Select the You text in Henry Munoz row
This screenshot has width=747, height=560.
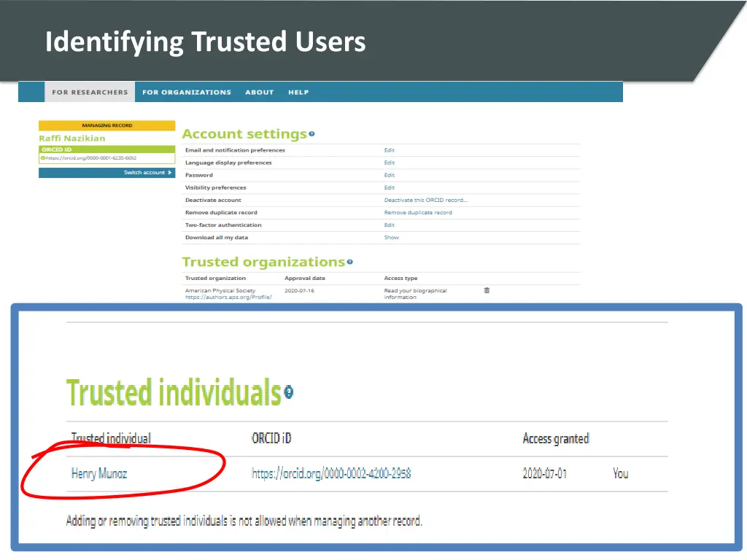pyautogui.click(x=620, y=473)
